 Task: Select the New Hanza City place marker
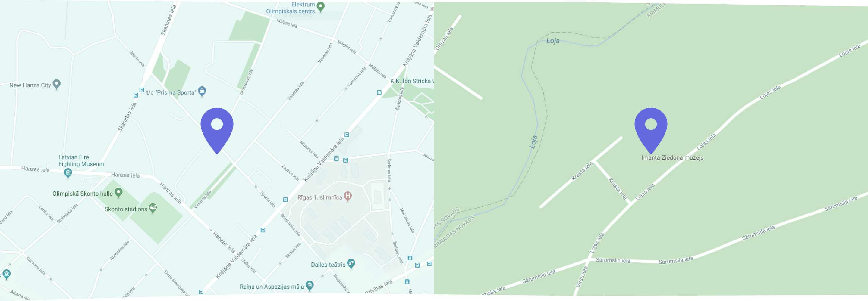pos(57,85)
